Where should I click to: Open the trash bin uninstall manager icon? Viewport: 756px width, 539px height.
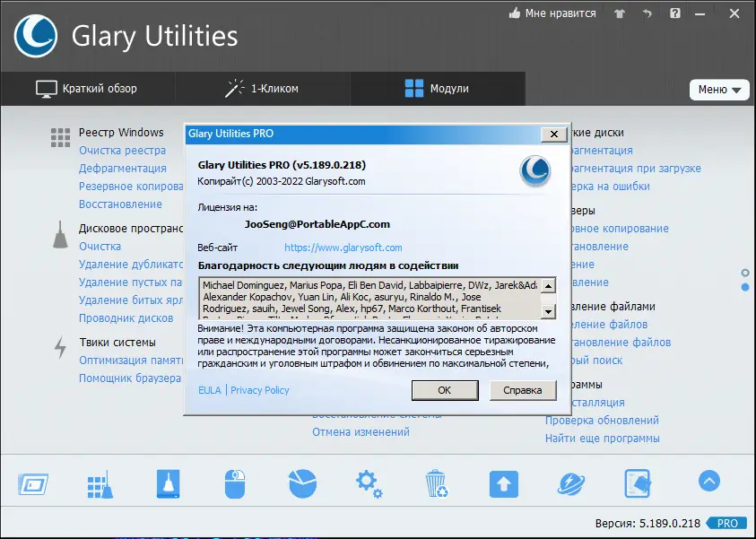(x=437, y=483)
